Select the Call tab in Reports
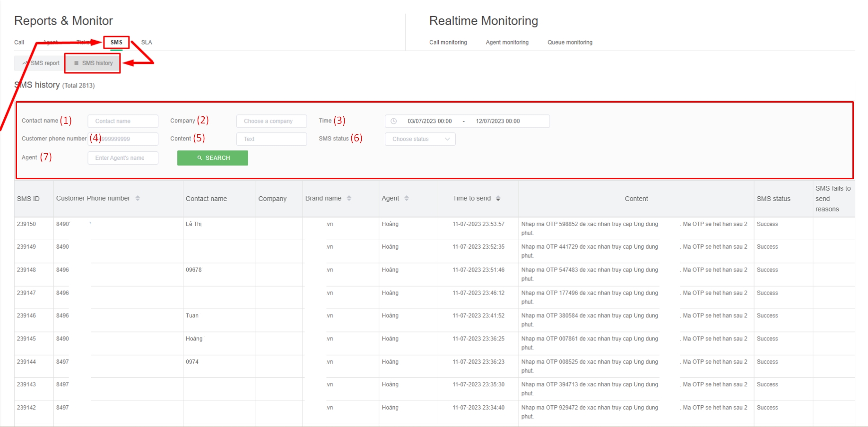The height and width of the screenshot is (427, 868). point(19,42)
